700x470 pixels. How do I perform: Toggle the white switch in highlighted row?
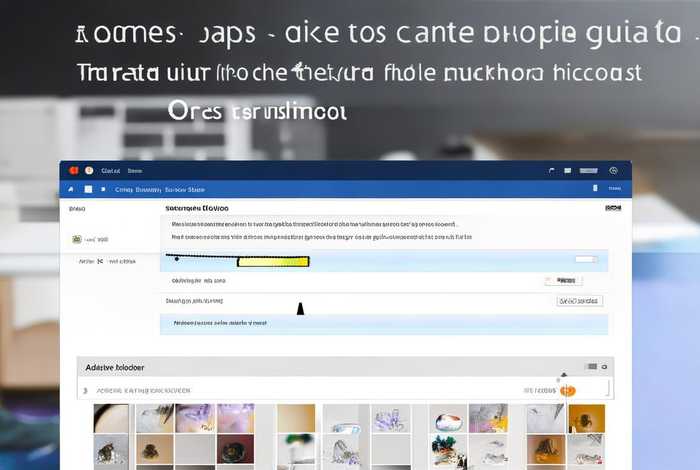tap(586, 260)
